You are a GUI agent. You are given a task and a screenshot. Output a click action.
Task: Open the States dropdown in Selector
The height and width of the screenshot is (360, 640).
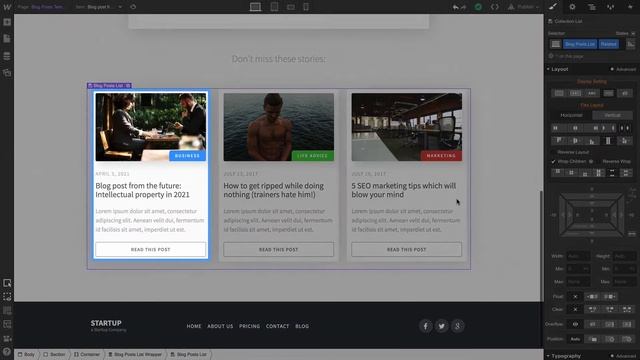[625, 33]
